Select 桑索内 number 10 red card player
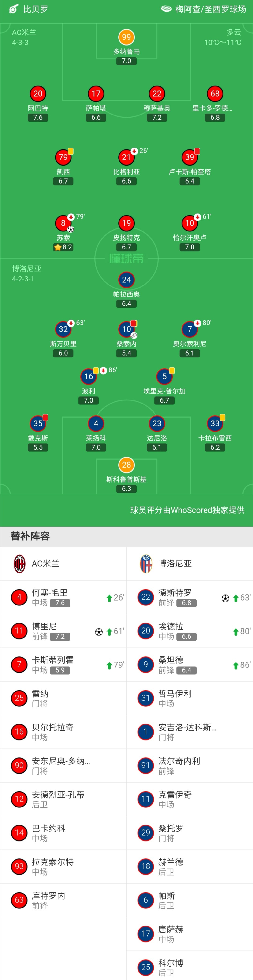This screenshot has width=253, height=980. (126, 329)
